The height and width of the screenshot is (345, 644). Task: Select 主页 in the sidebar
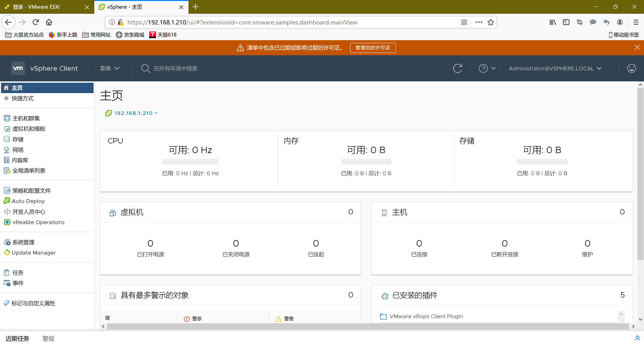[47, 88]
